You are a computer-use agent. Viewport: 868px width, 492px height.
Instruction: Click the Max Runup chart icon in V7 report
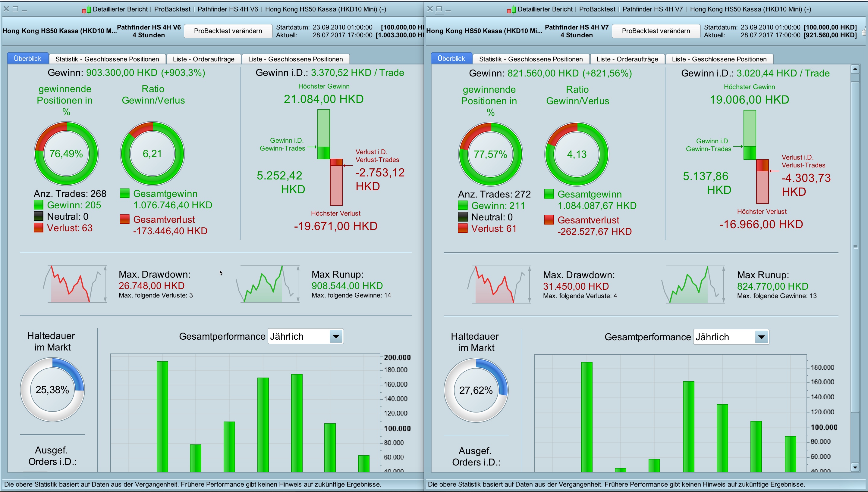coord(693,285)
